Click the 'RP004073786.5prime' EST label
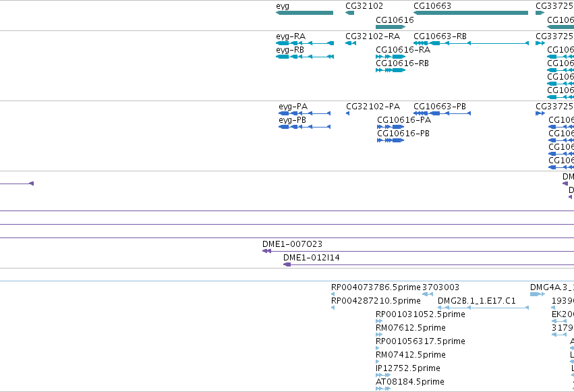This screenshot has height=392, width=574. tap(376, 287)
